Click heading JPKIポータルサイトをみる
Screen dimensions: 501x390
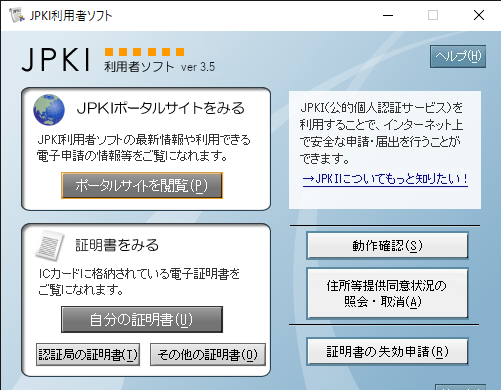(x=161, y=108)
